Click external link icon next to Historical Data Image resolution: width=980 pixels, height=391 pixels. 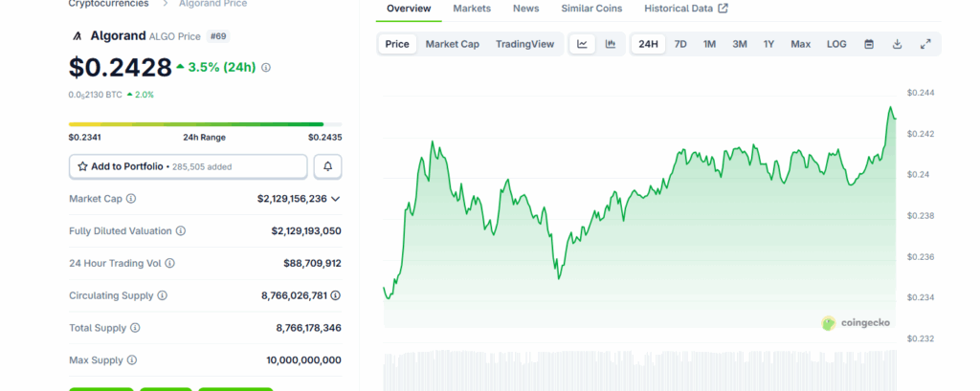pos(724,8)
